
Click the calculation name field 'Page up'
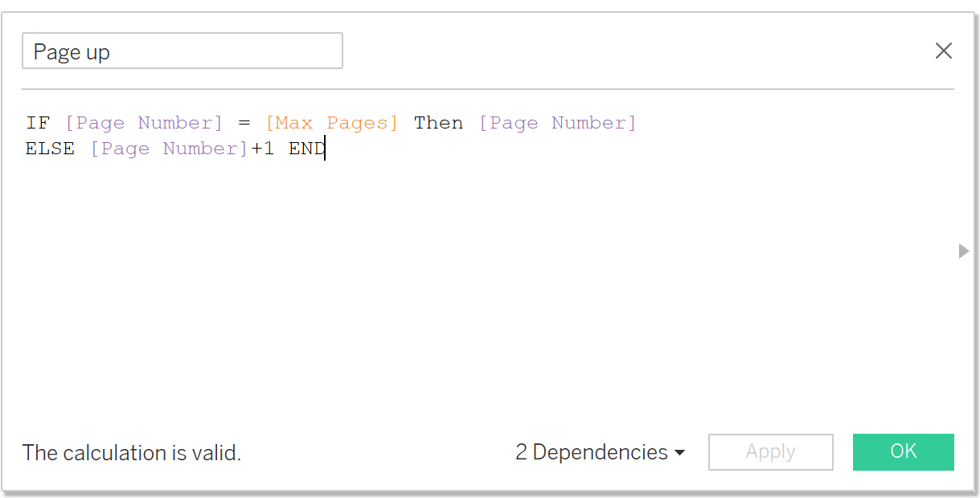pos(182,51)
